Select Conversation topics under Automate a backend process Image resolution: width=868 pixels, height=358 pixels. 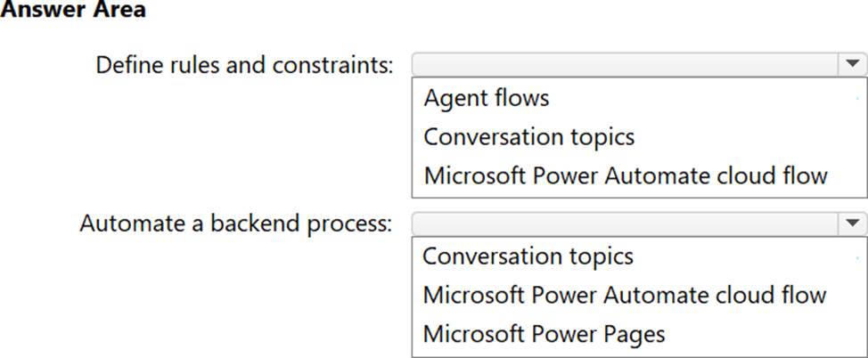click(x=528, y=256)
